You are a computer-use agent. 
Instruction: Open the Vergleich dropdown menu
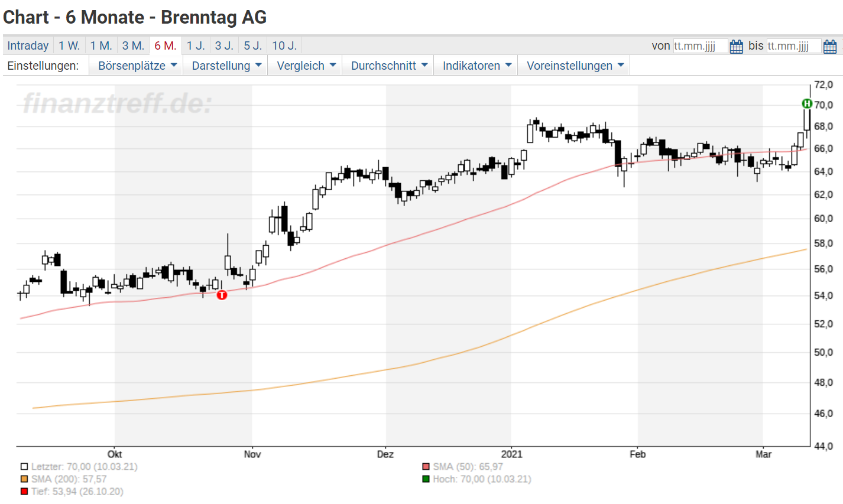tap(306, 66)
